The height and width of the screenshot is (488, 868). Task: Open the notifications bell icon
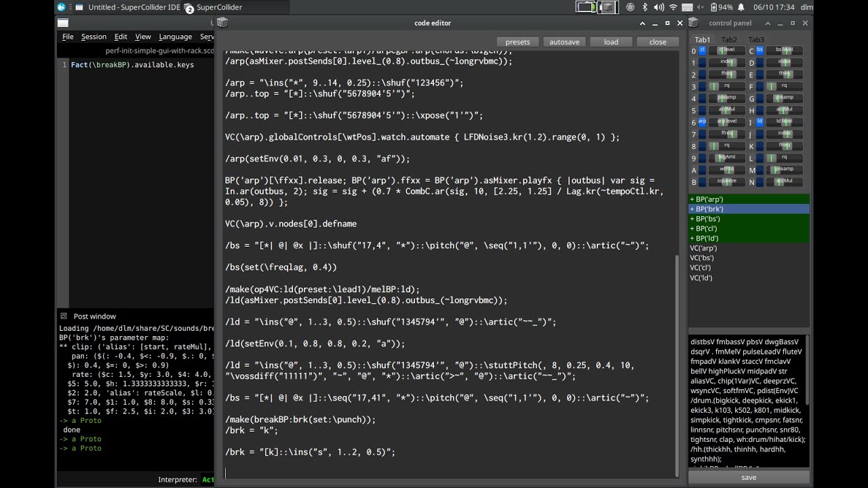click(741, 7)
